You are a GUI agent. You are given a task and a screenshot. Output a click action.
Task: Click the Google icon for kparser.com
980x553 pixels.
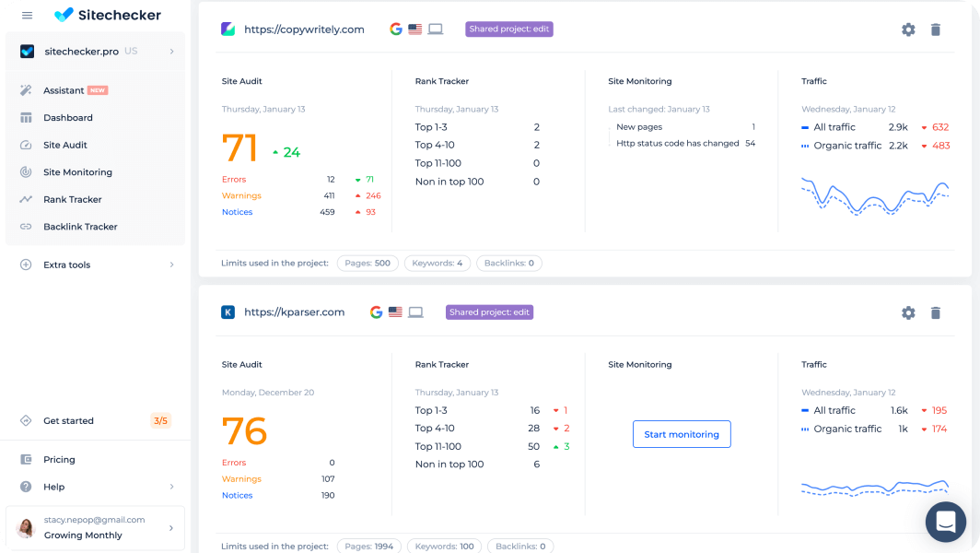[x=376, y=312]
